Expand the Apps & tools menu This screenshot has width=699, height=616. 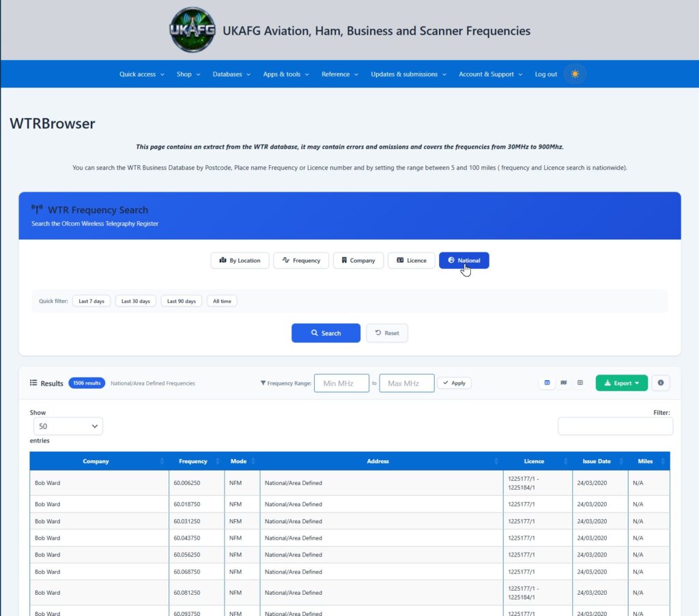(286, 74)
